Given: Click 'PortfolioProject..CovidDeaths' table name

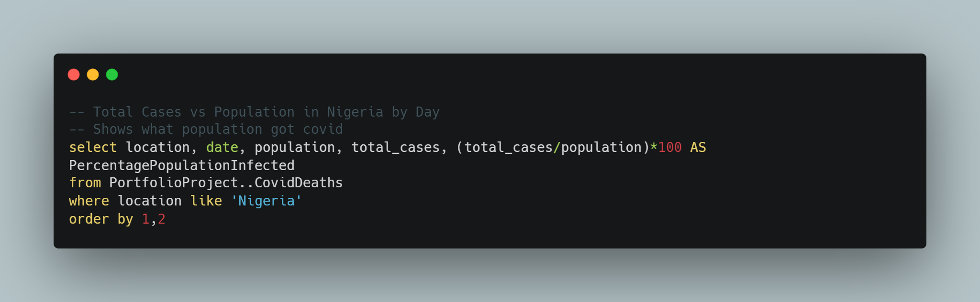Looking at the screenshot, I should click(226, 183).
